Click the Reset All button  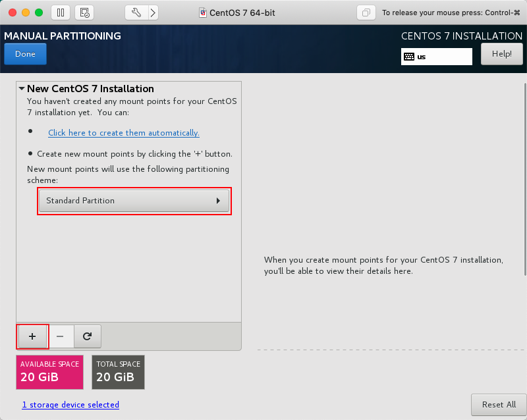pyautogui.click(x=499, y=405)
